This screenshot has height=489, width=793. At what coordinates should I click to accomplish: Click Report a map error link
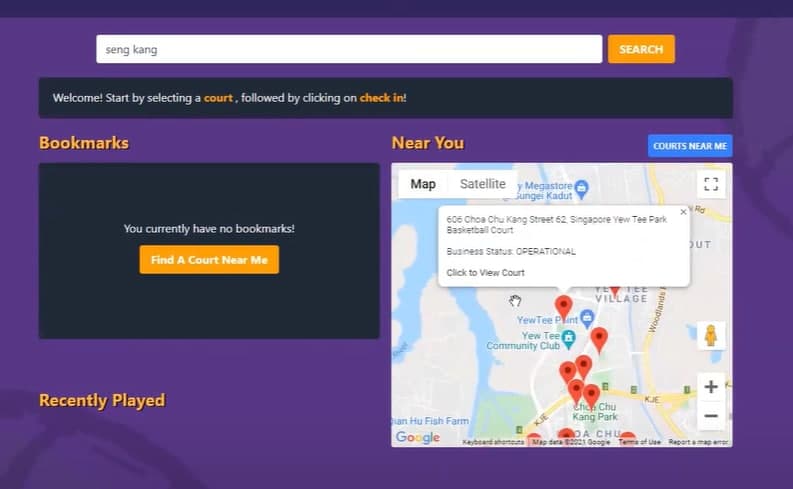pos(698,441)
